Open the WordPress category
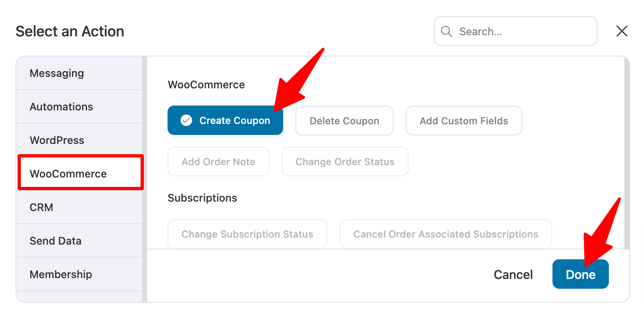The image size is (644, 319). tap(57, 140)
